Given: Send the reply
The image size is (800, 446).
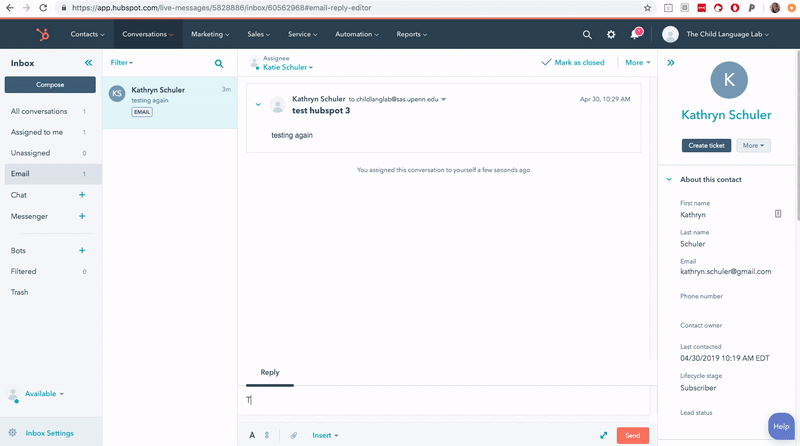Looking at the screenshot, I should coord(633,435).
